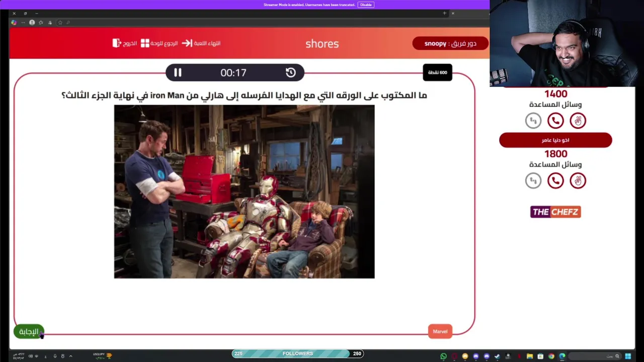Screen dimensions: 644x362
Task: Click the followers goal progress bar
Action: click(x=298, y=353)
